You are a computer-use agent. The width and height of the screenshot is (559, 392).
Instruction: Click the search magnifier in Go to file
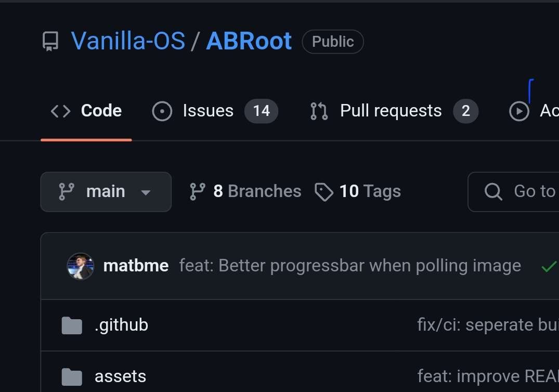click(x=493, y=191)
